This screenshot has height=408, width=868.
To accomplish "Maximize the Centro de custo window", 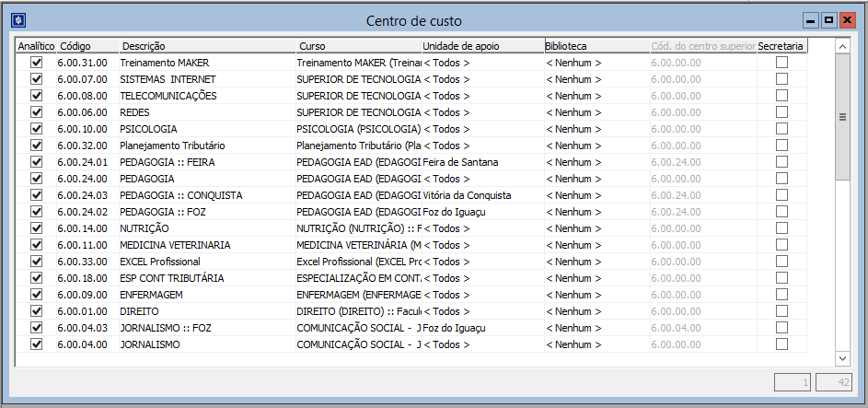I will click(829, 19).
